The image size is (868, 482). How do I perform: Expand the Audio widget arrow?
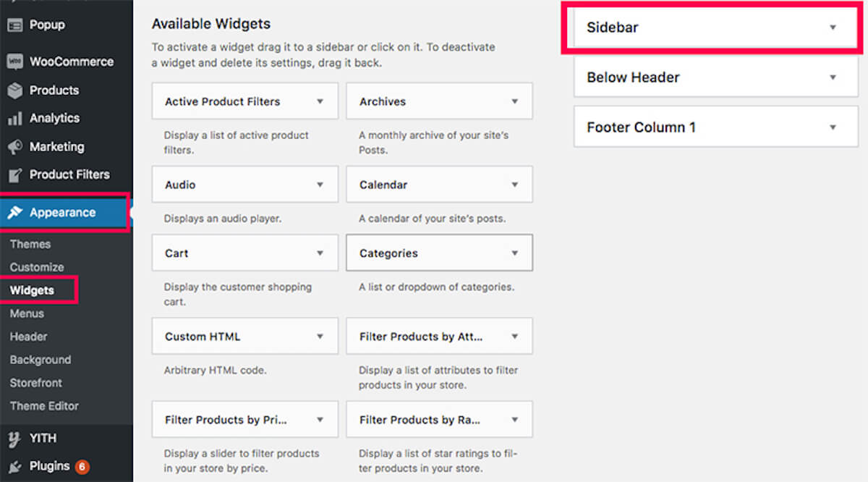click(x=320, y=185)
